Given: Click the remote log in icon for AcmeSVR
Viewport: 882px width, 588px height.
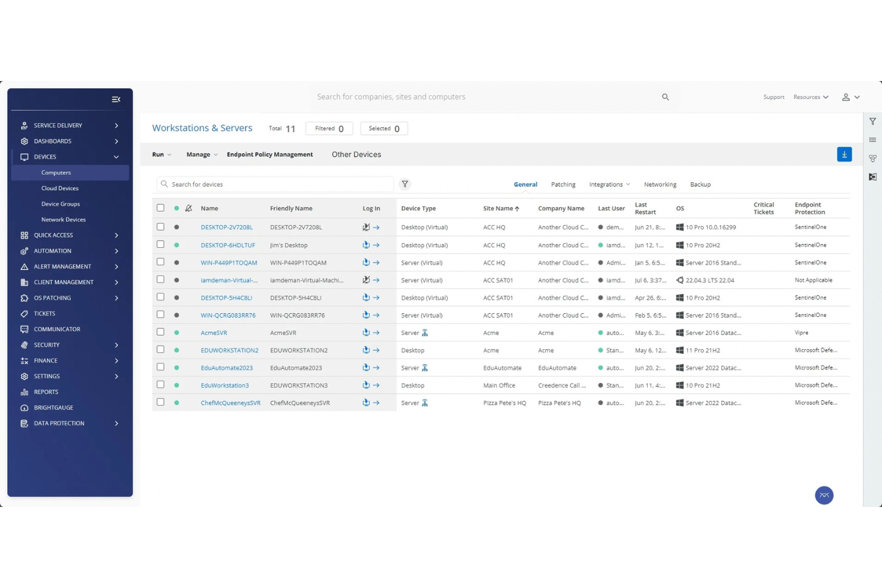Looking at the screenshot, I should click(x=366, y=332).
